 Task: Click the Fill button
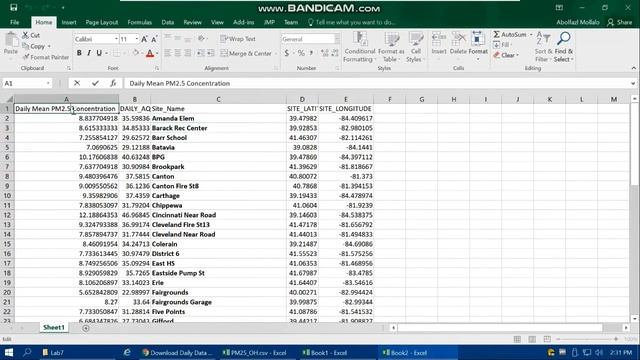[502, 45]
